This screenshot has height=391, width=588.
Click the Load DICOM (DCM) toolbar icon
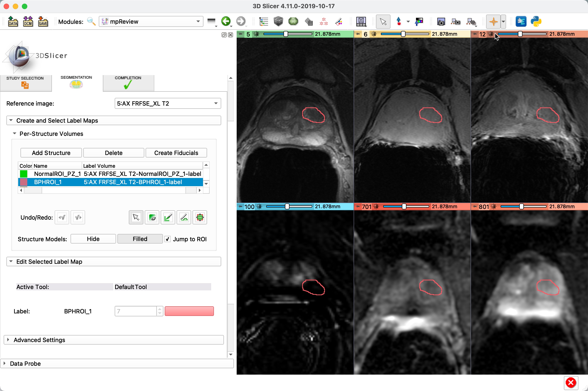click(x=28, y=21)
